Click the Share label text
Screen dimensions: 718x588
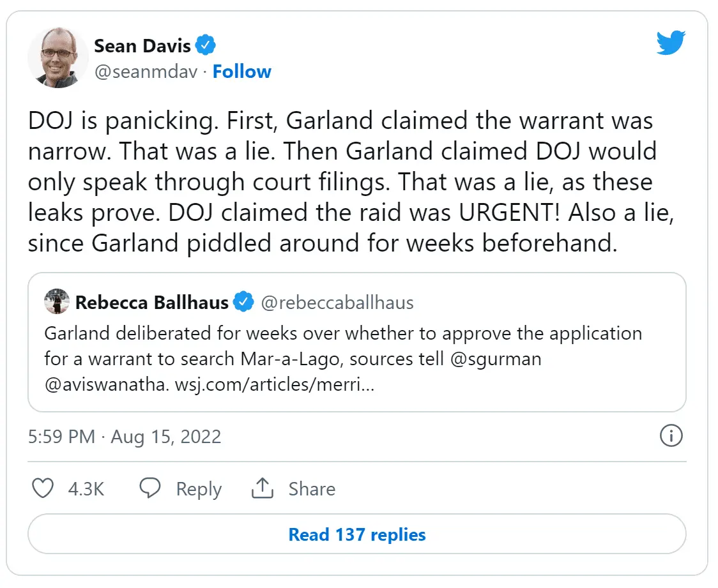click(x=312, y=489)
